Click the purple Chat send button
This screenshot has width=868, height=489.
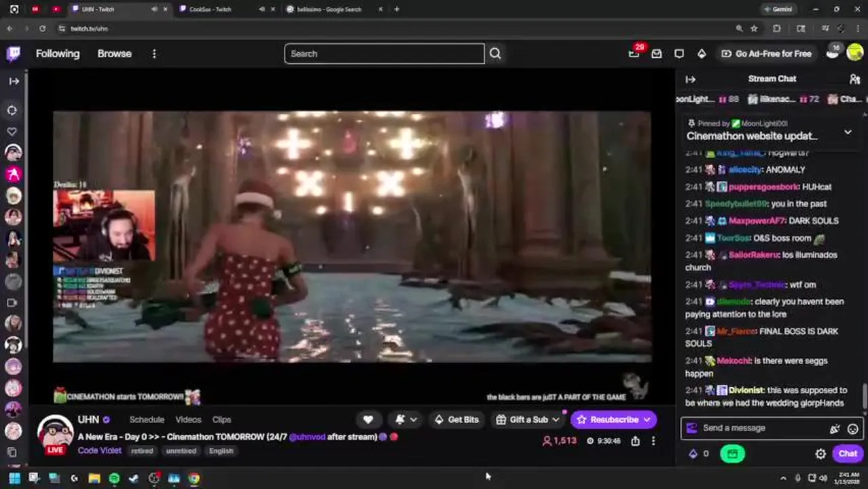pyautogui.click(x=848, y=454)
